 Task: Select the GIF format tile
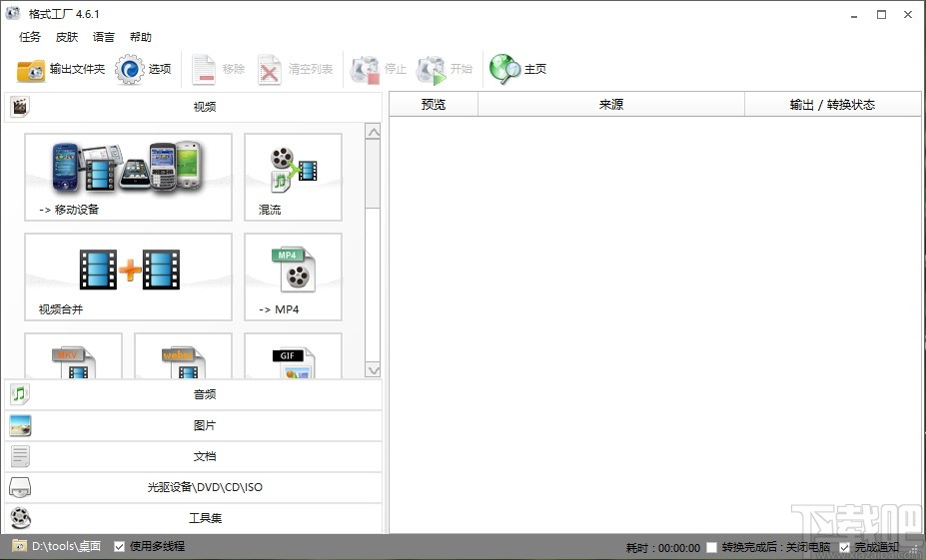click(x=293, y=355)
